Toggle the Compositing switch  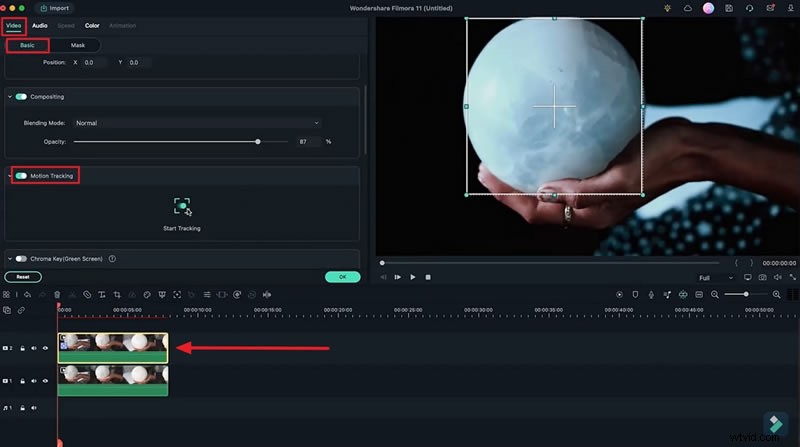(21, 96)
